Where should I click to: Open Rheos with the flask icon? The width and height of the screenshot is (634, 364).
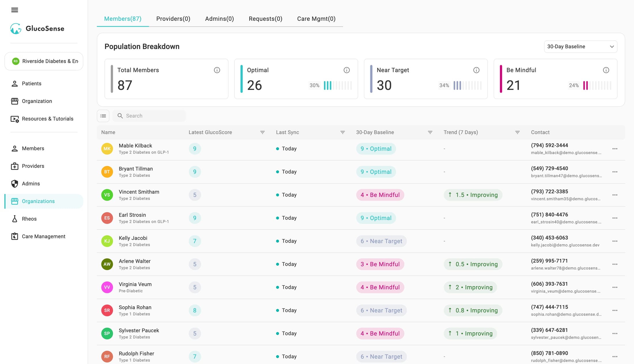(x=44, y=219)
